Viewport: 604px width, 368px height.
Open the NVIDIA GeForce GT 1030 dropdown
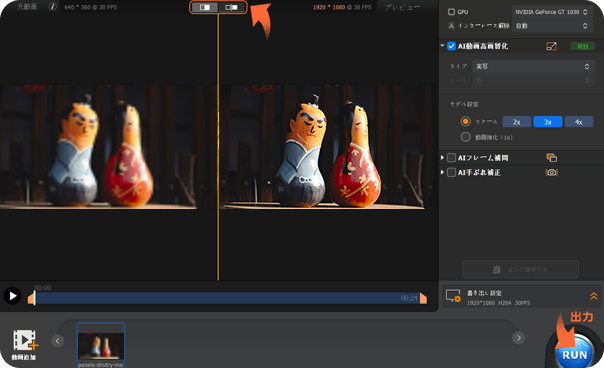(551, 12)
